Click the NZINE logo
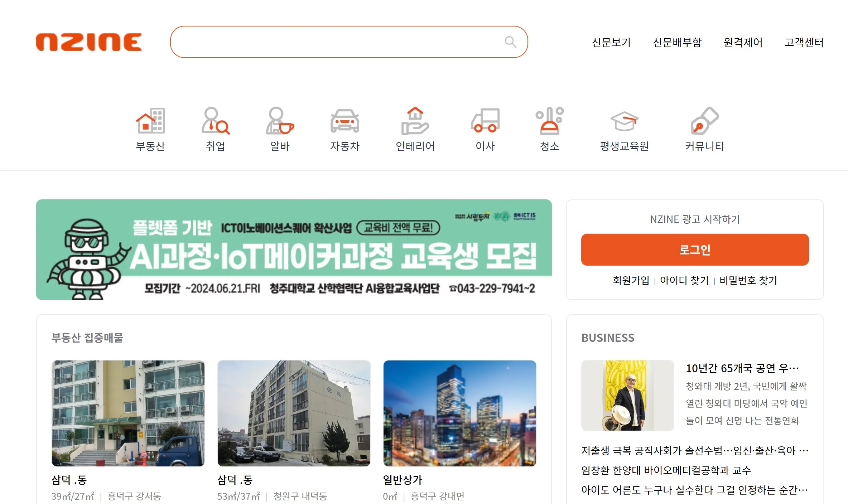Screen dimensions: 848x504 coord(89,42)
